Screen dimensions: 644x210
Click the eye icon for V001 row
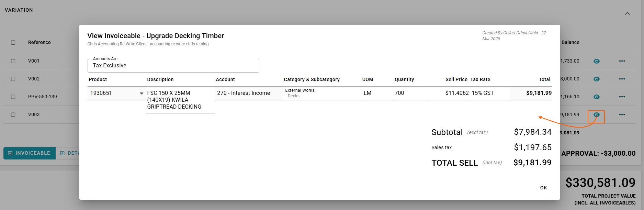coord(596,61)
